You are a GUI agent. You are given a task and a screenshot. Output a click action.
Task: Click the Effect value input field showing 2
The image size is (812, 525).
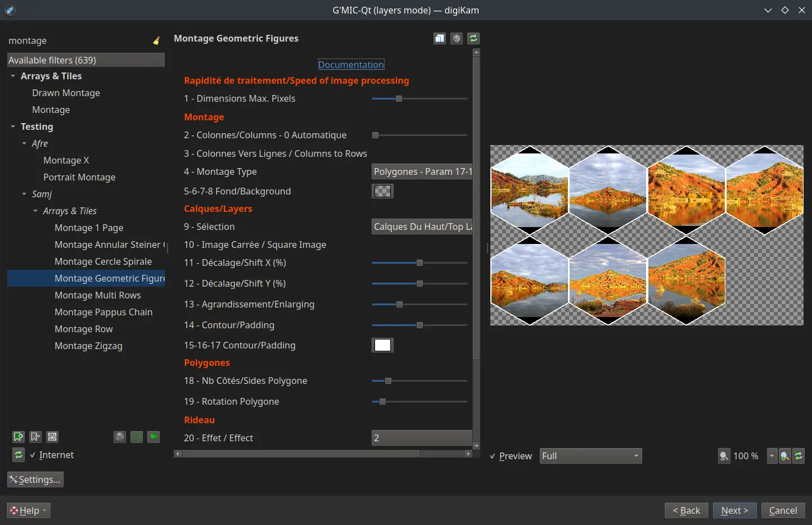422,438
